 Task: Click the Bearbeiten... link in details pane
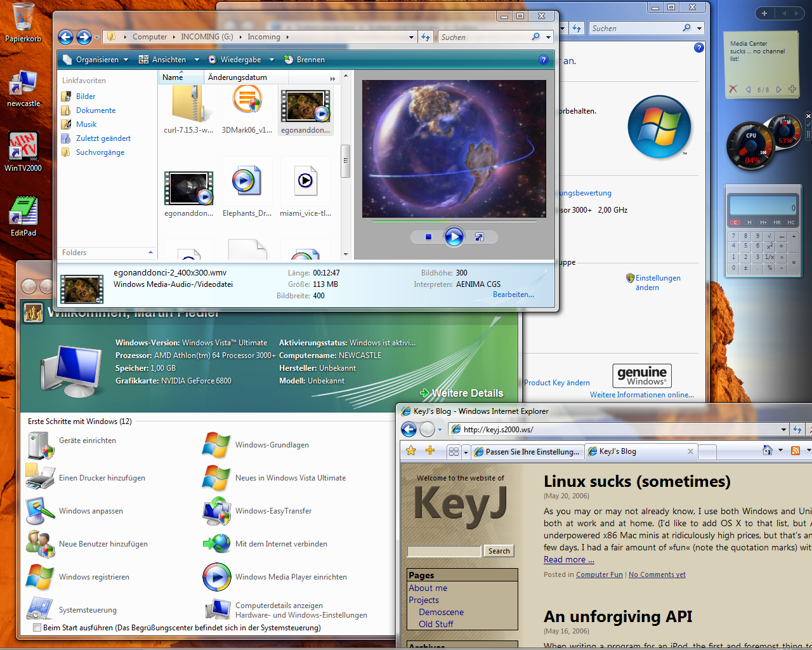(513, 295)
